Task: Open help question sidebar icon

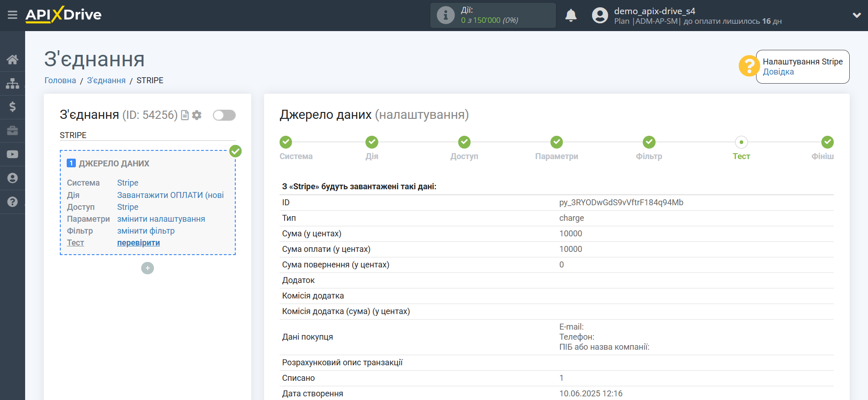Action: coord(12,202)
